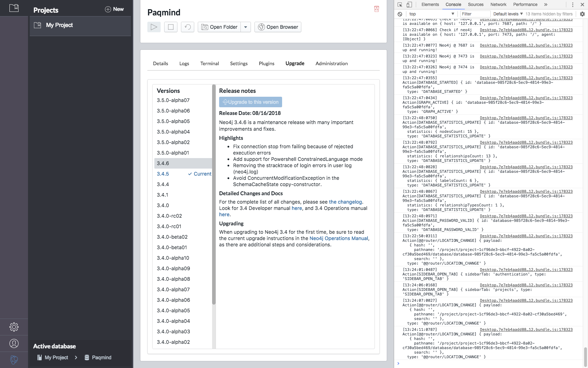Expand the Open Folder dropdown arrow
This screenshot has width=588, height=368.
[x=246, y=27]
